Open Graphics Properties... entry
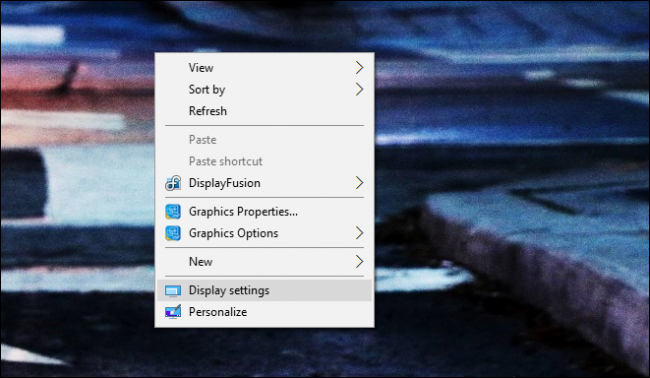The image size is (650, 378). (x=264, y=211)
